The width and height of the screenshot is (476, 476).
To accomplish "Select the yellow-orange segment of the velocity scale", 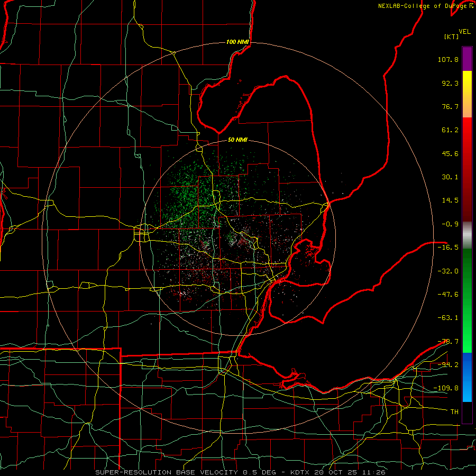I will pyautogui.click(x=467, y=94).
